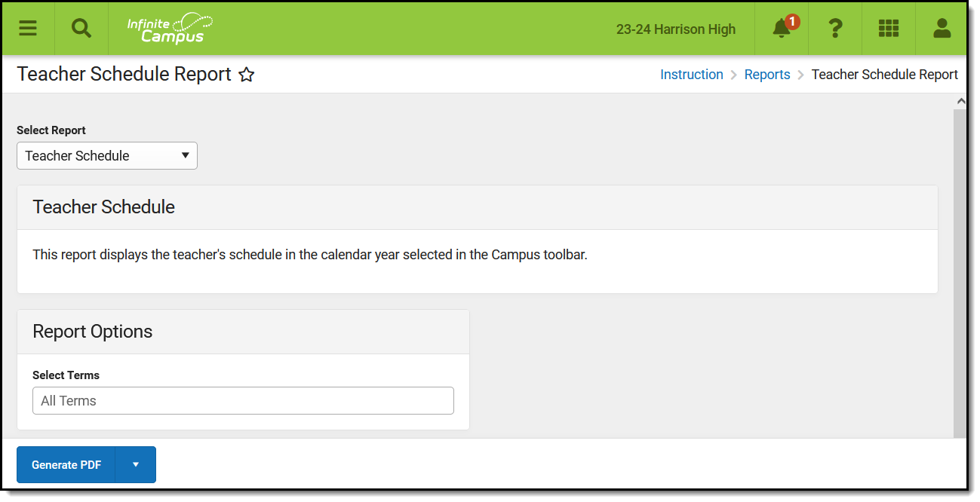This screenshot has width=980, height=502.
Task: Open the hamburger main menu
Action: (x=28, y=29)
